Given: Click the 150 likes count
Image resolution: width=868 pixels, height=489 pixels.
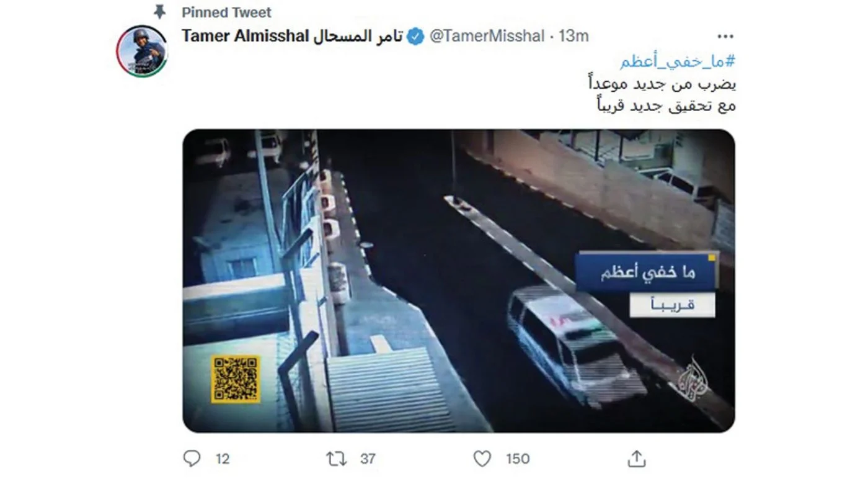Looking at the screenshot, I should (518, 459).
